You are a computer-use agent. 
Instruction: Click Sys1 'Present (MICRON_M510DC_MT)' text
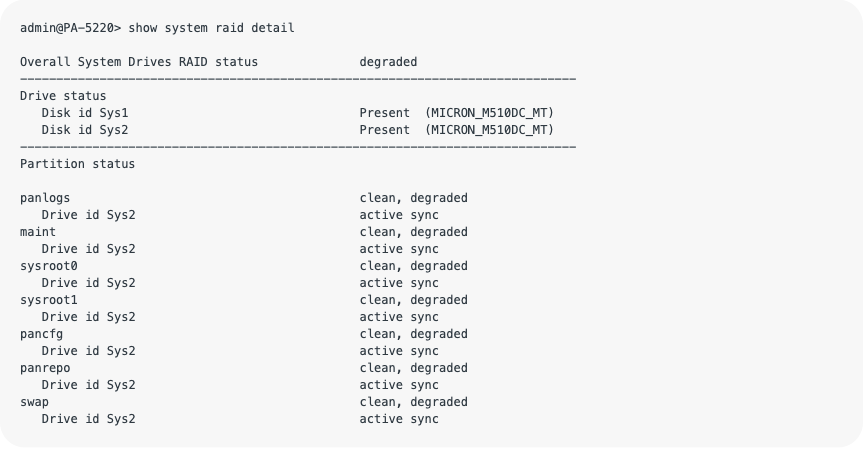[x=456, y=113]
